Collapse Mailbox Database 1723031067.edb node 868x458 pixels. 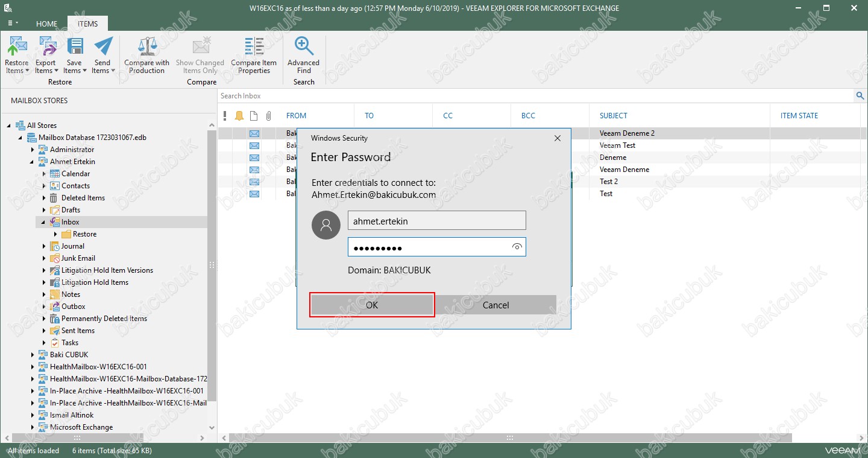(x=20, y=138)
